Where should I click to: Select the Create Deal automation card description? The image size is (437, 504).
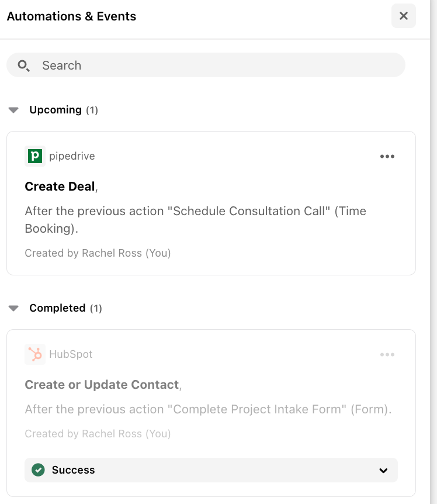[x=196, y=220]
